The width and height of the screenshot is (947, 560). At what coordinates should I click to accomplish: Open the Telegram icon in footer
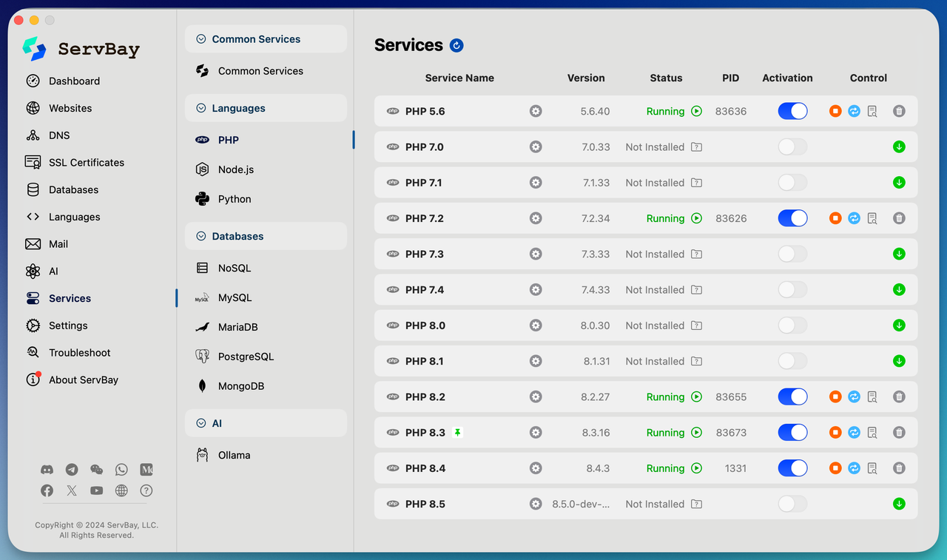tap(72, 469)
